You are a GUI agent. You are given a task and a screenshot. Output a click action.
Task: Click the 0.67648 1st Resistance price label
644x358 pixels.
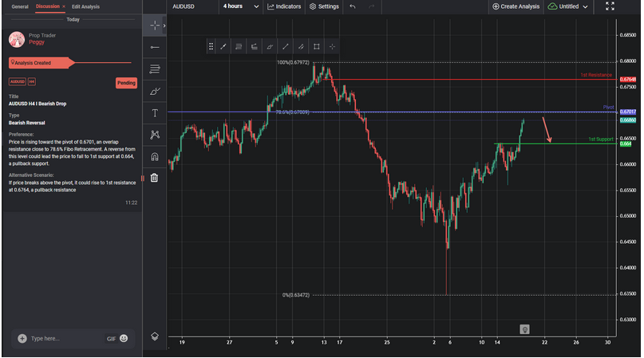coord(627,79)
